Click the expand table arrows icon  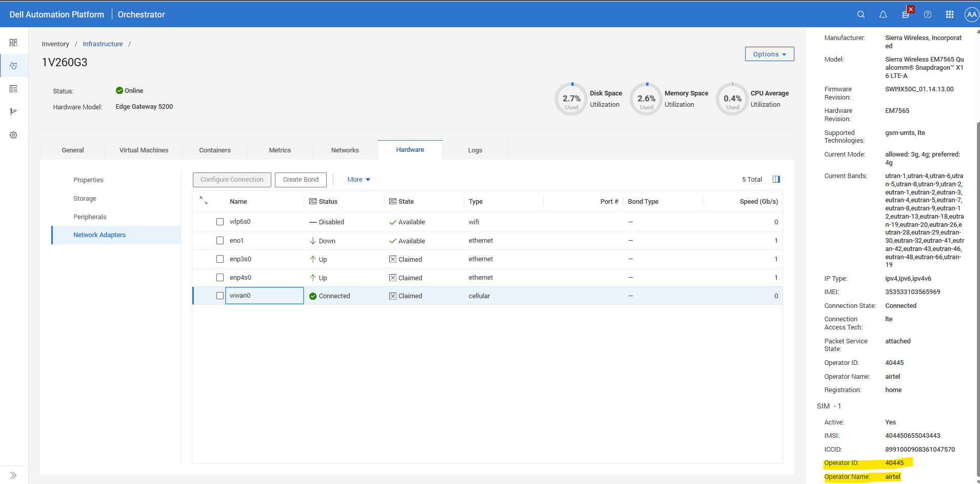point(204,200)
